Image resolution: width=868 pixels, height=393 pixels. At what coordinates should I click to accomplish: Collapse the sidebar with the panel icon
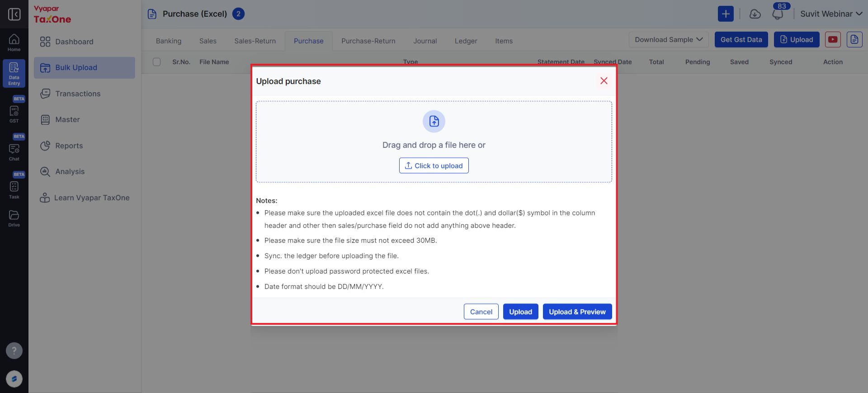click(x=14, y=14)
